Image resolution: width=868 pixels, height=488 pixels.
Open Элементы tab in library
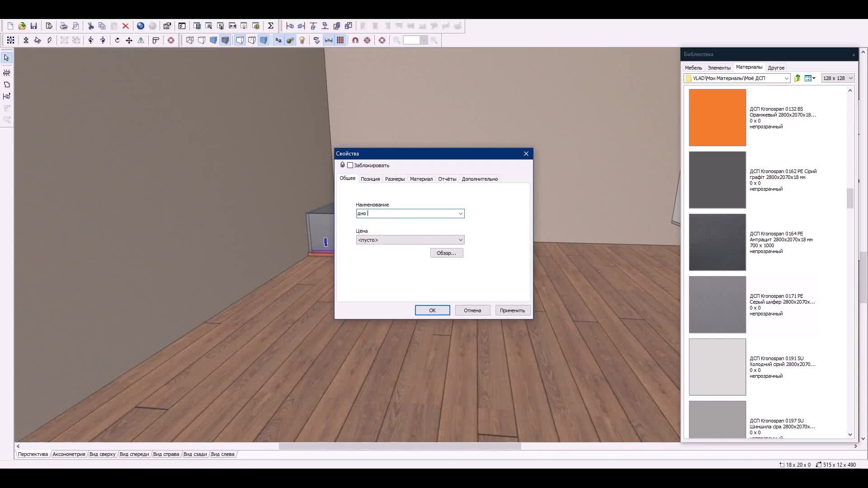(x=719, y=68)
